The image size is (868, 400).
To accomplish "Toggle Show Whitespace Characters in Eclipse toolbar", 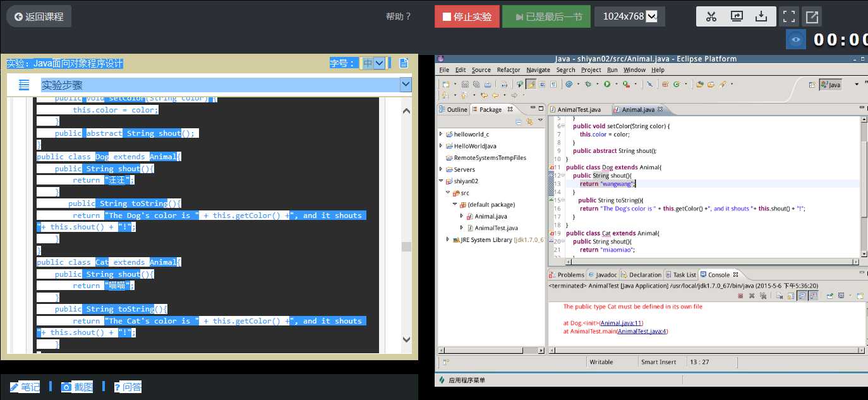I will pyautogui.click(x=553, y=84).
